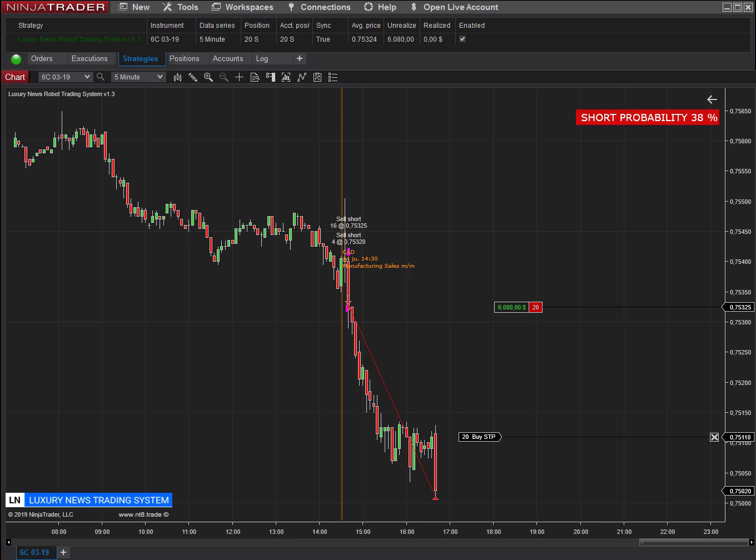Switch to the Accounts tab
This screenshot has width=756, height=560.
point(228,58)
